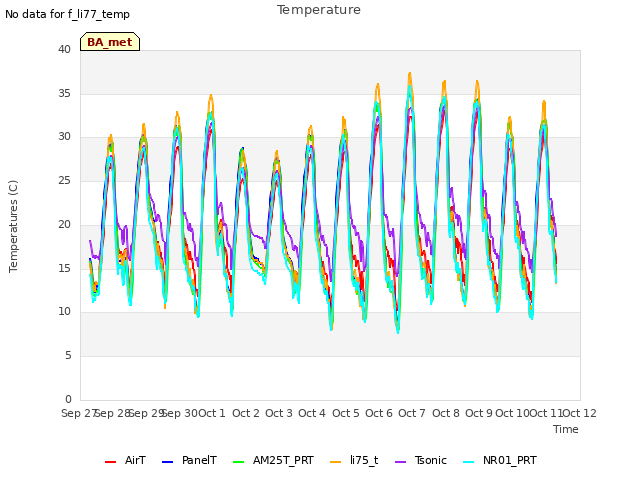This screenshot has width=640, height=480.
Task: Click the Oct 5 date tick label
Action: pyautogui.click(x=346, y=413)
